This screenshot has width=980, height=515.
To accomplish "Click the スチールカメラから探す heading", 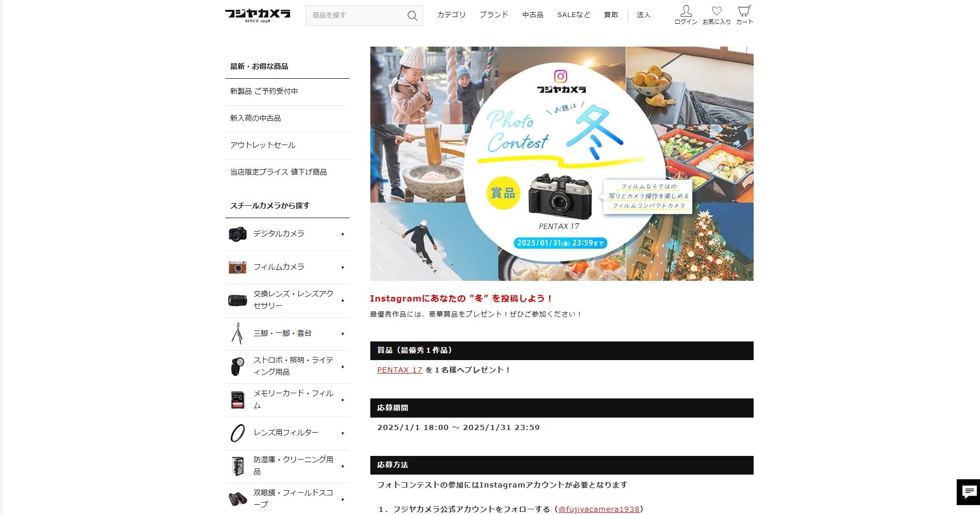I will point(270,206).
